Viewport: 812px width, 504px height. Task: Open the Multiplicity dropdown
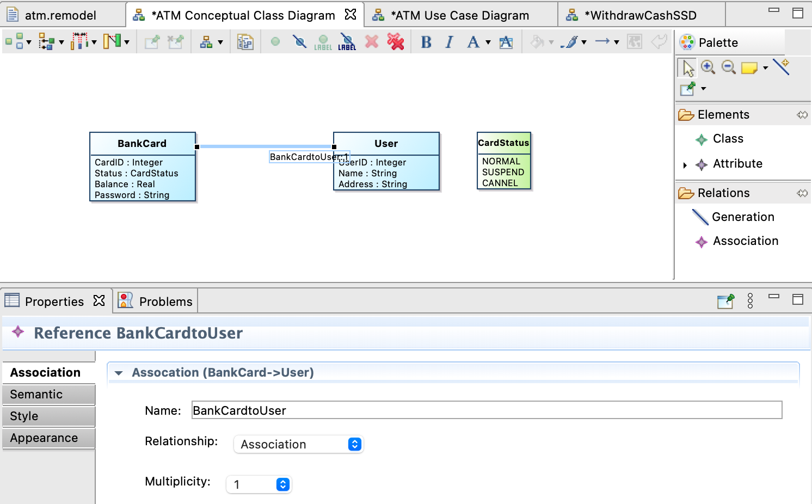[259, 484]
